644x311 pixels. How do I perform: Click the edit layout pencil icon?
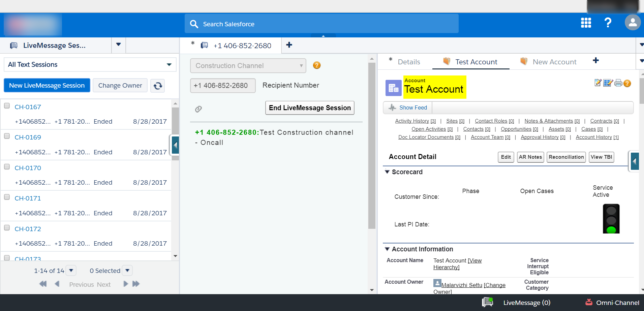tap(598, 83)
